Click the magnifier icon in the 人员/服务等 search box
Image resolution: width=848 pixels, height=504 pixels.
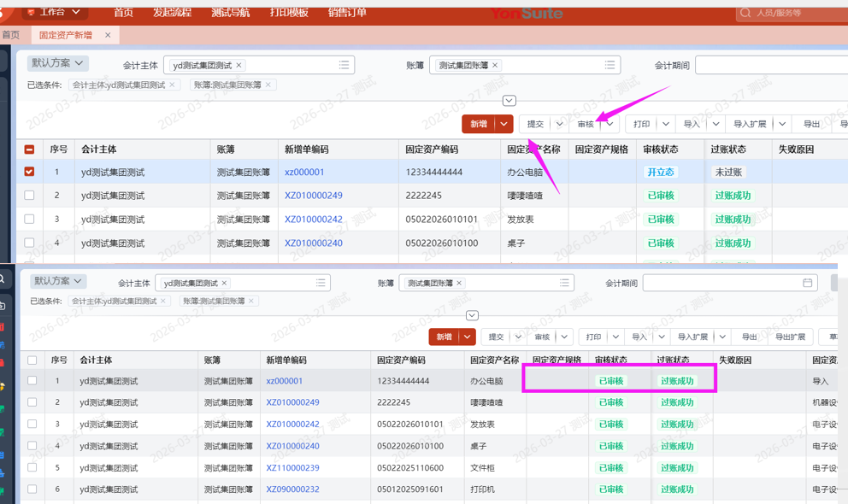[x=745, y=13]
